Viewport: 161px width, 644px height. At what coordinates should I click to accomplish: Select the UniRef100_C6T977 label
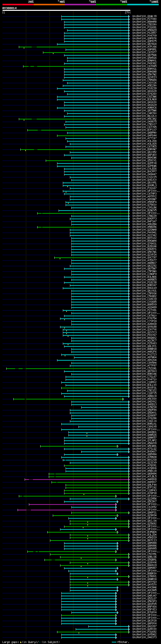[x=144, y=52]
